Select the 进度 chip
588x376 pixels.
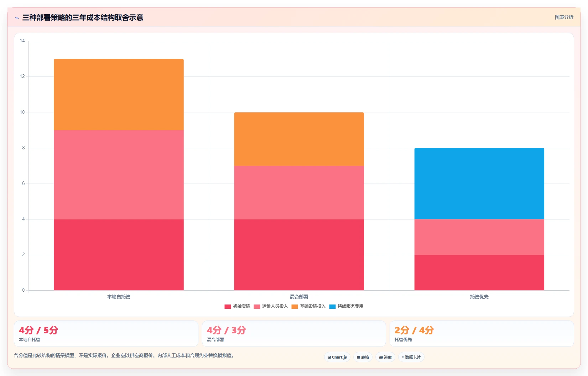[385, 357]
